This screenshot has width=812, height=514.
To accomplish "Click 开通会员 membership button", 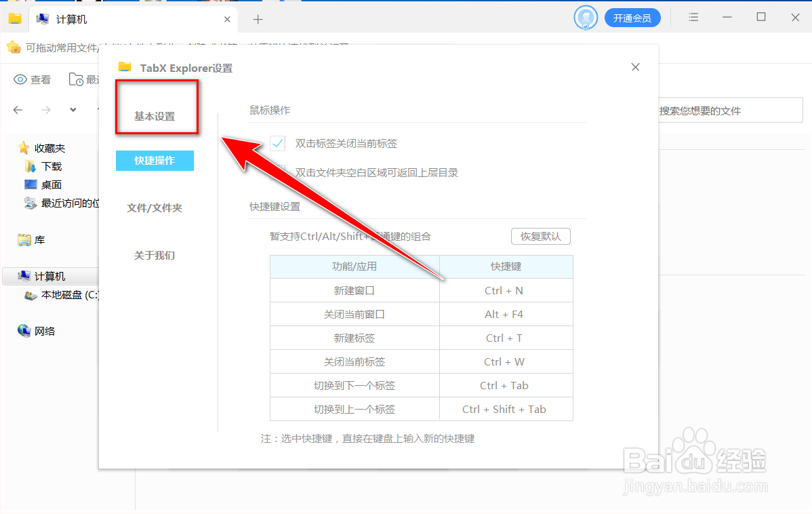I will (632, 18).
